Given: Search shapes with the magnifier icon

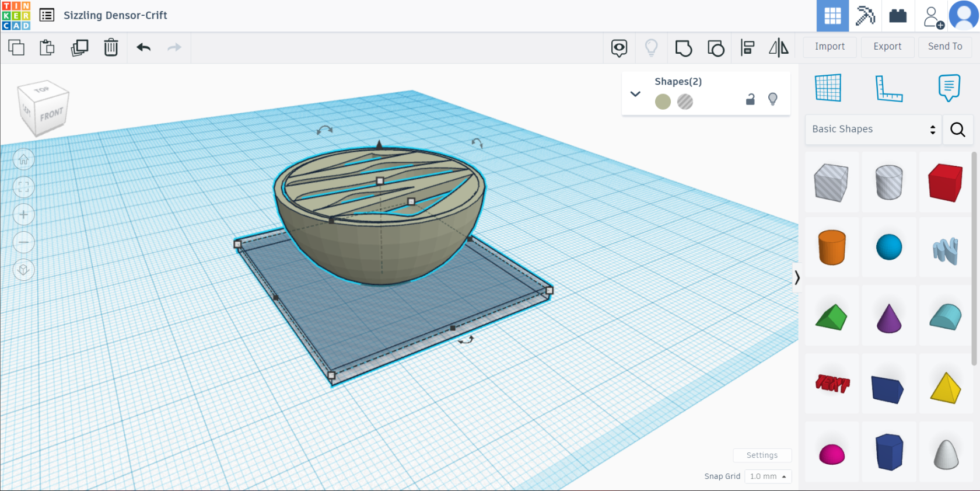Looking at the screenshot, I should (x=958, y=129).
